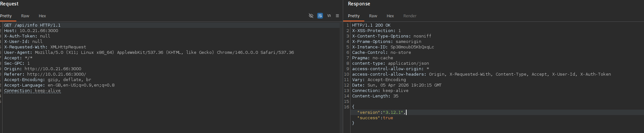Select the Raw tab in Response
The image size is (644, 133).
tap(373, 16)
